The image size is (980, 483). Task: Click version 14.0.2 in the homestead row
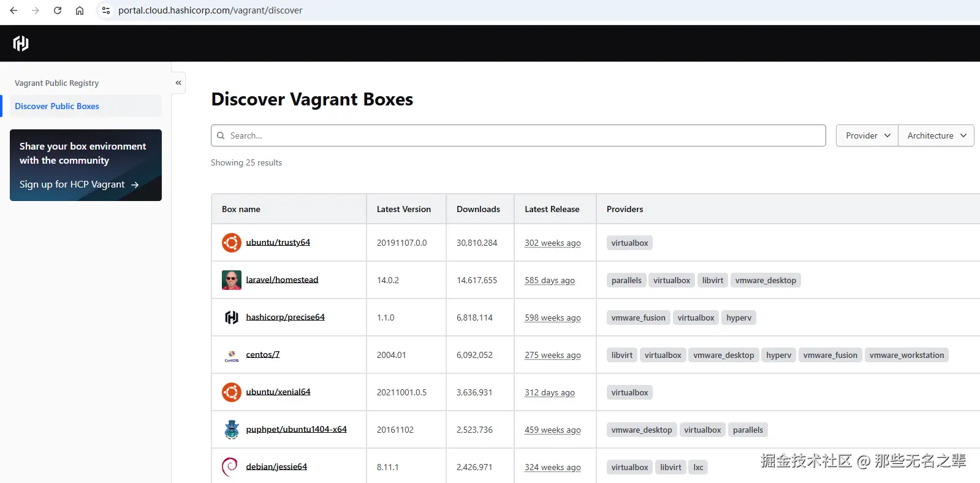387,280
